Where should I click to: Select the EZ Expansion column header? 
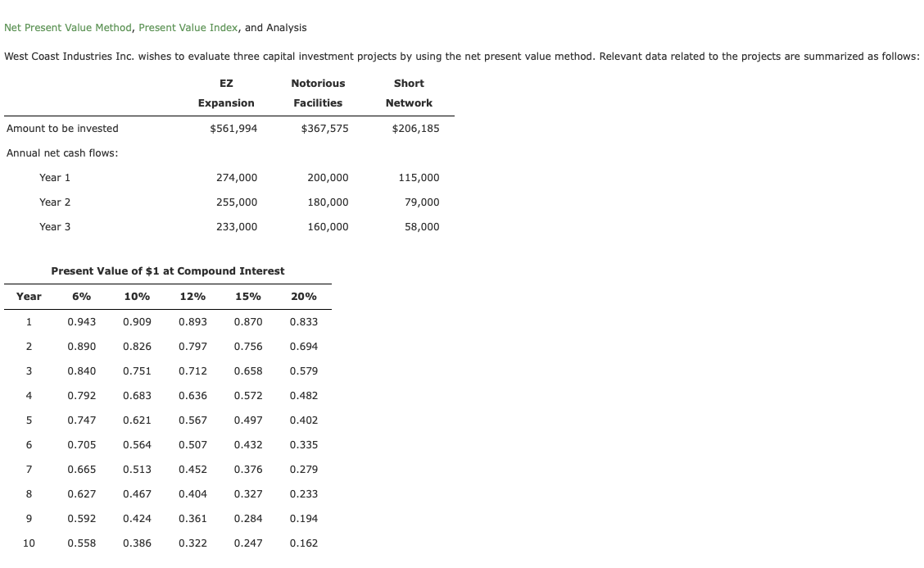pos(226,93)
